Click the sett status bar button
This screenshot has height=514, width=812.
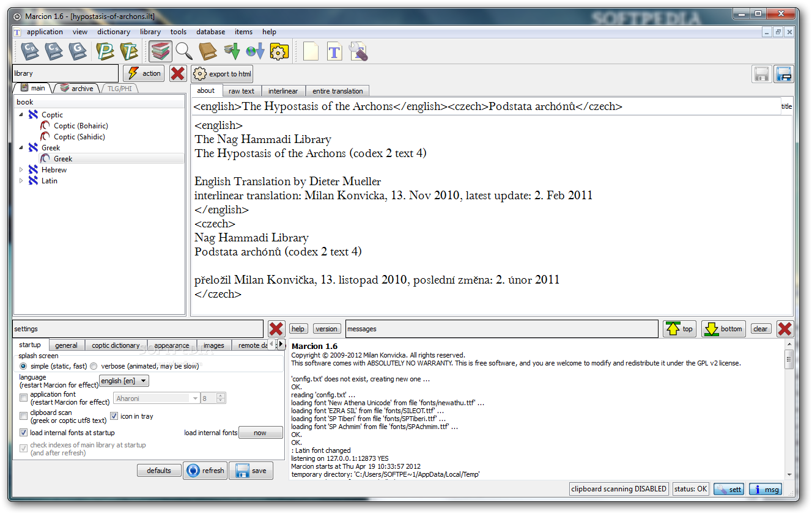(x=729, y=489)
